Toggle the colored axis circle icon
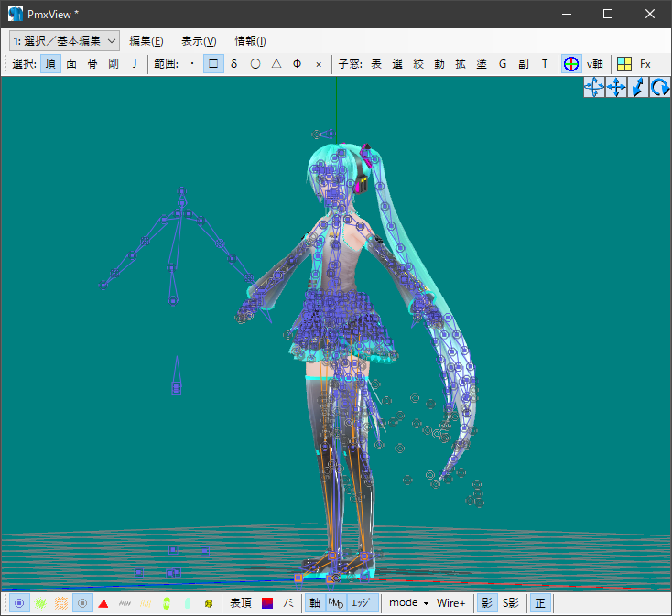 [571, 64]
